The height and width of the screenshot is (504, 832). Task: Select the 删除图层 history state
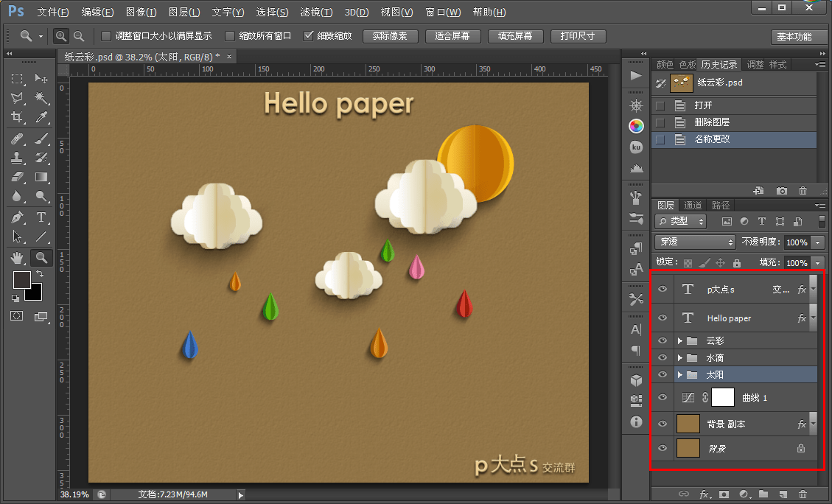click(735, 122)
